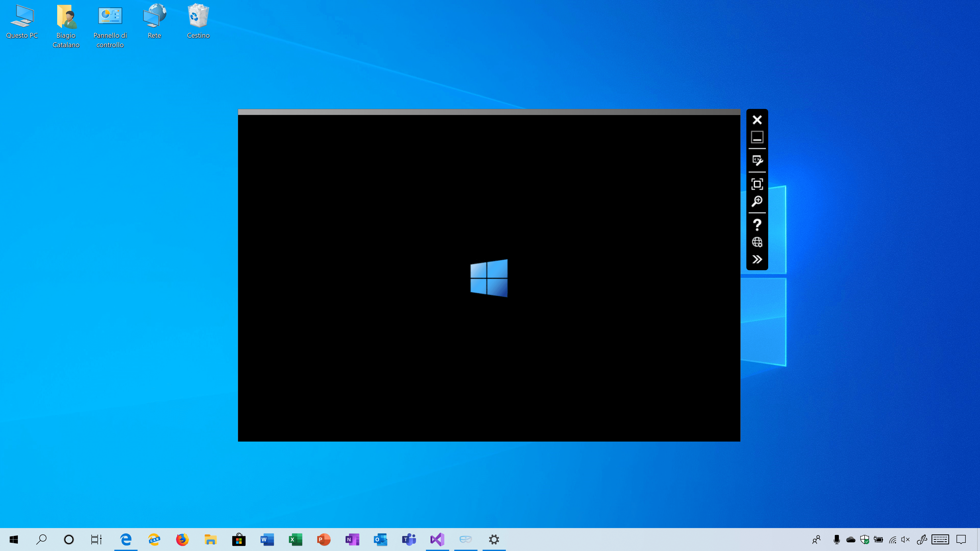This screenshot has height=551, width=980.
Task: Open emulator help question mark
Action: [757, 225]
